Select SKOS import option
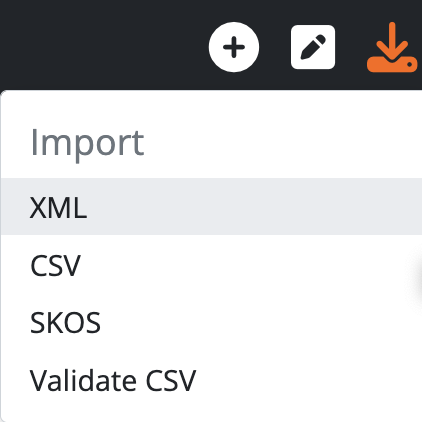 coord(212,322)
